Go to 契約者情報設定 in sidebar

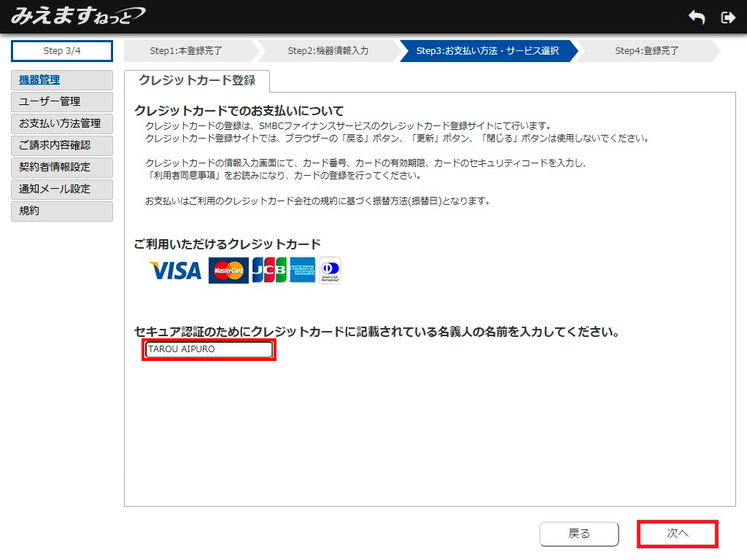pyautogui.click(x=62, y=168)
